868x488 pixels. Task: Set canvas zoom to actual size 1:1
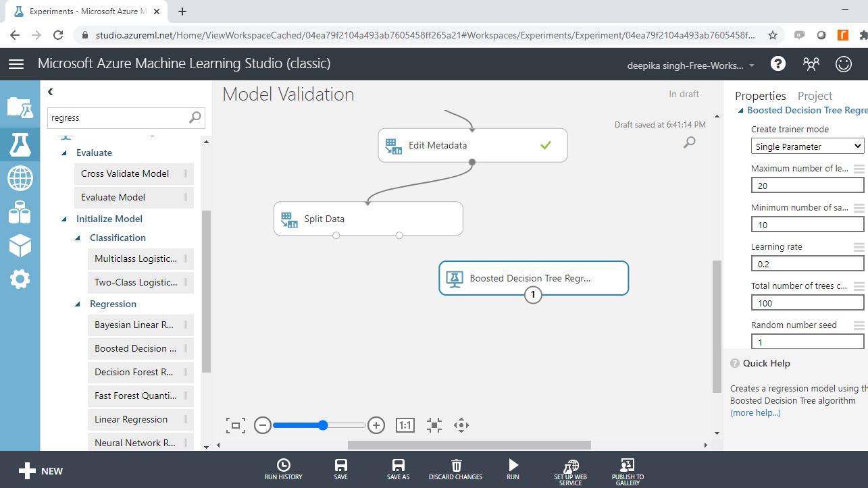(405, 425)
